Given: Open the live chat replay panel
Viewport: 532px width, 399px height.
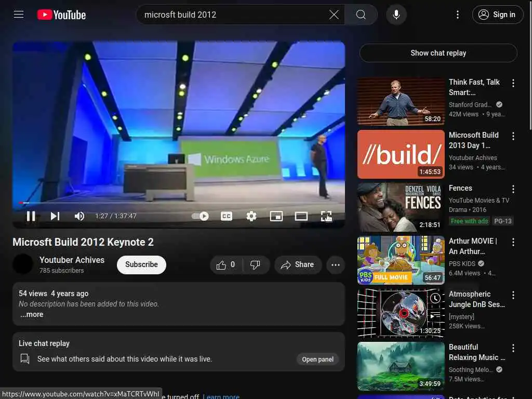Looking at the screenshot, I should [317, 360].
